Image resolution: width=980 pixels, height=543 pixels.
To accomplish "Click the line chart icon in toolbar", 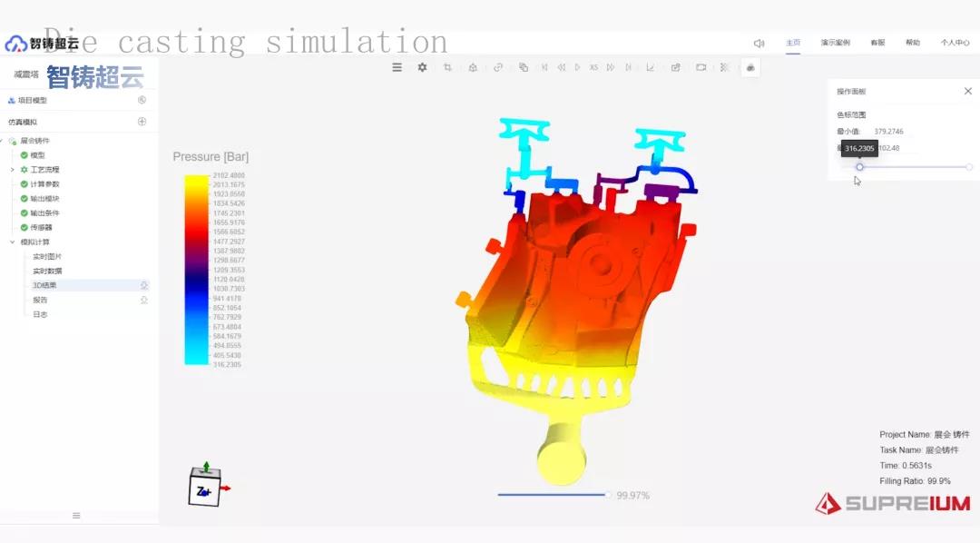I will pos(650,67).
